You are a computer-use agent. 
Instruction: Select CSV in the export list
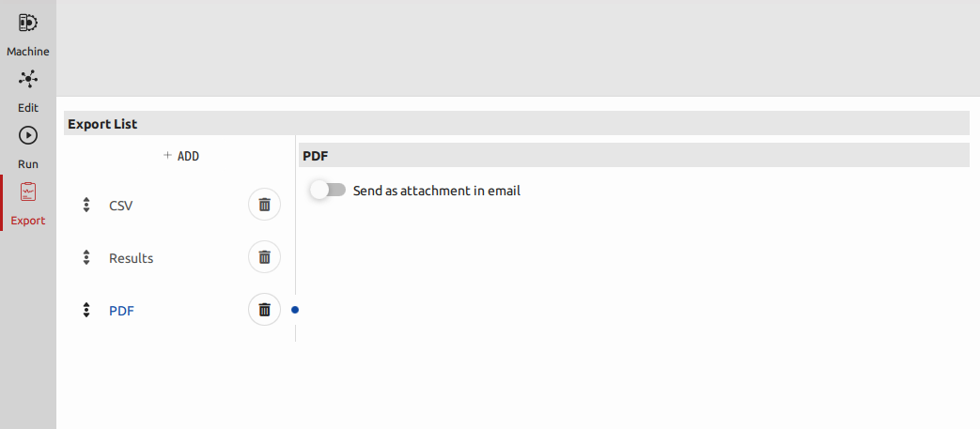click(120, 206)
